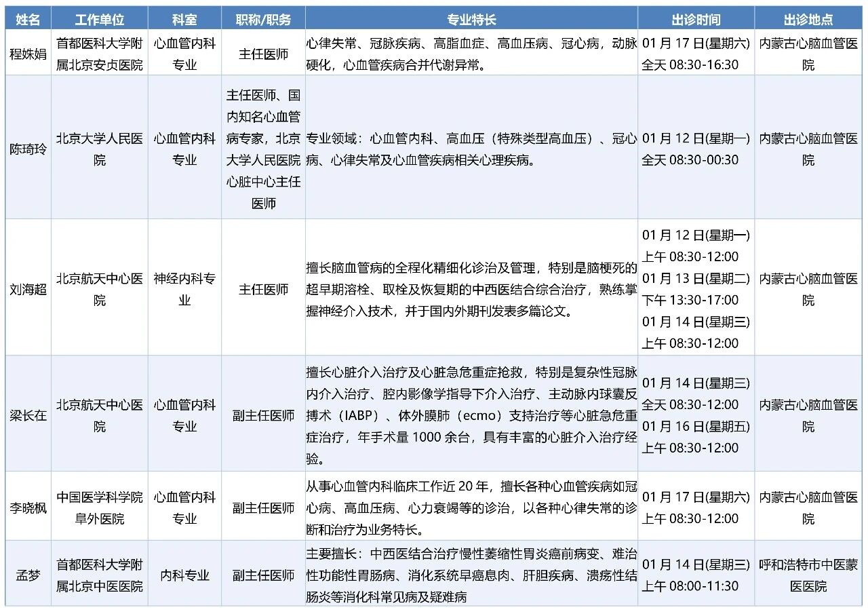Click the name cell 陈琦玲

[28, 149]
